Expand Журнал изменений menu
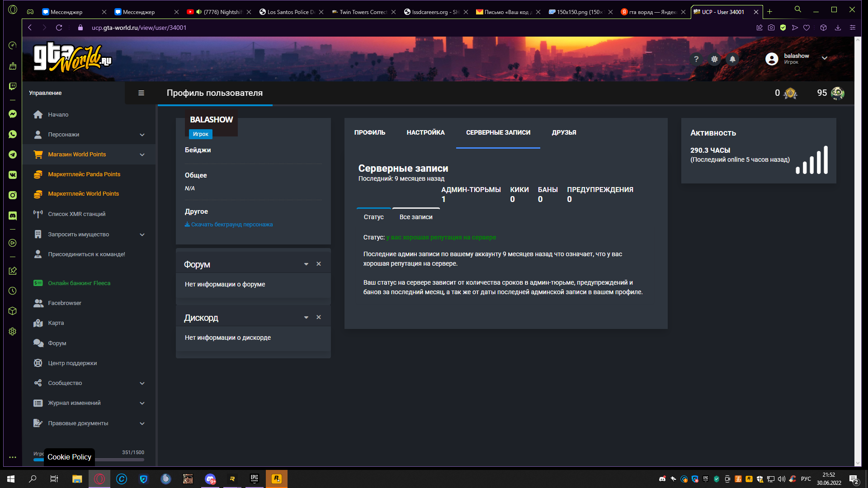Screen dimensions: 868x488 click(x=89, y=403)
